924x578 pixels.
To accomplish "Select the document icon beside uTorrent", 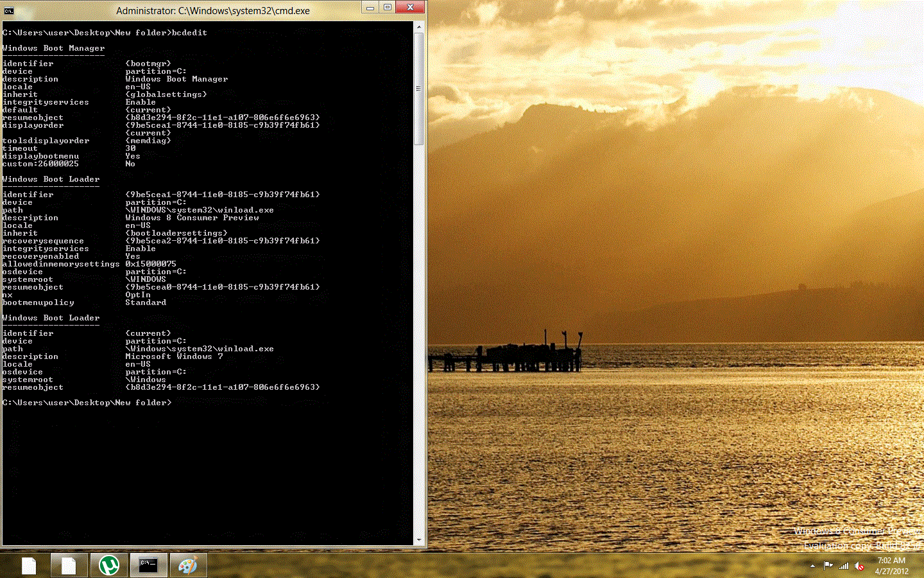I will [x=69, y=566].
